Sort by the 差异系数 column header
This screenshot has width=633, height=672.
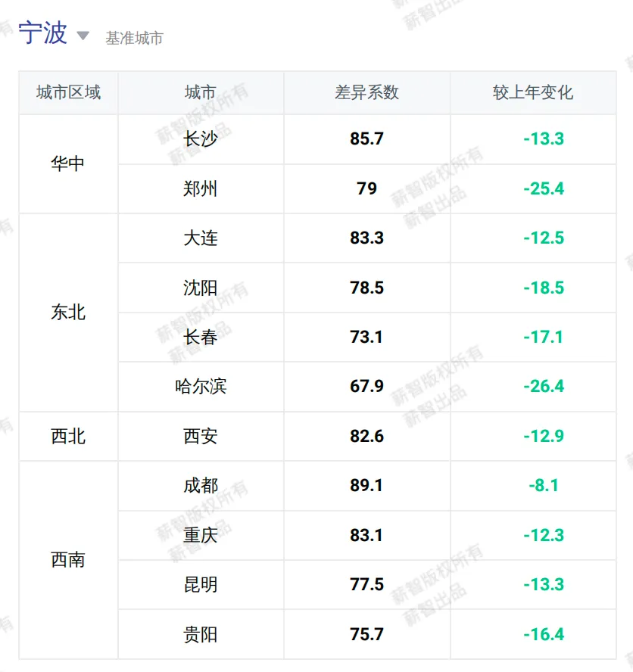pos(366,92)
